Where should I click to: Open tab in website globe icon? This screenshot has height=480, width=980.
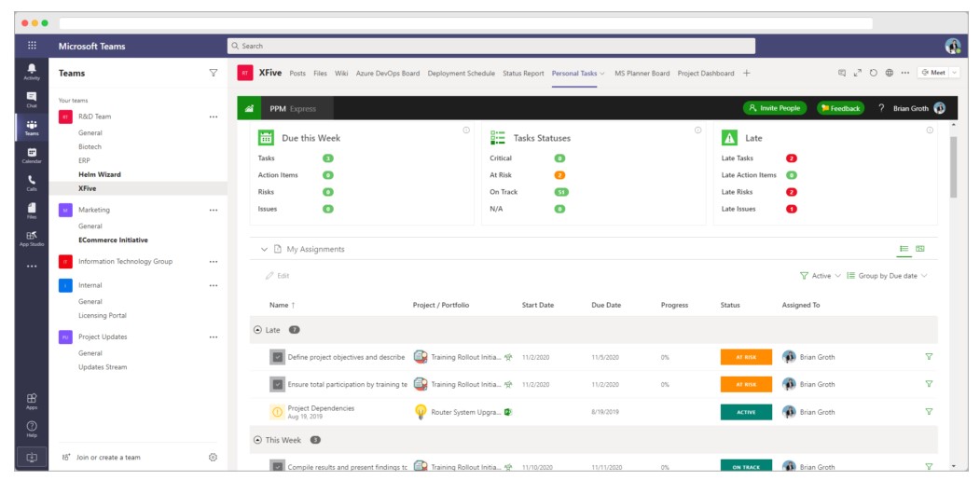coord(889,73)
